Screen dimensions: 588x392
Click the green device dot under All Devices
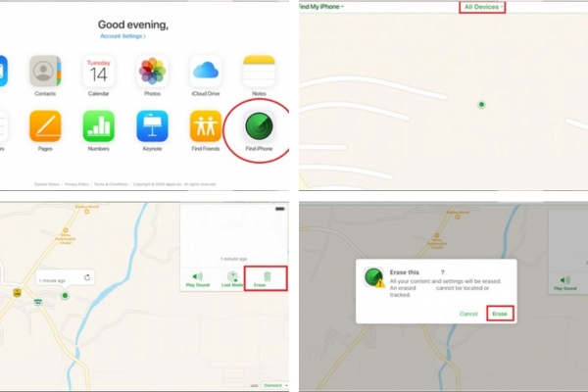coord(481,104)
